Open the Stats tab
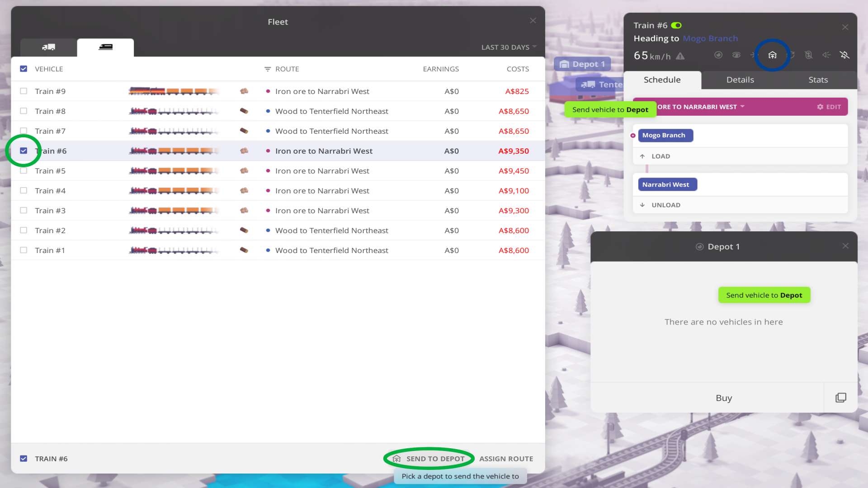868x488 pixels. [x=818, y=80]
